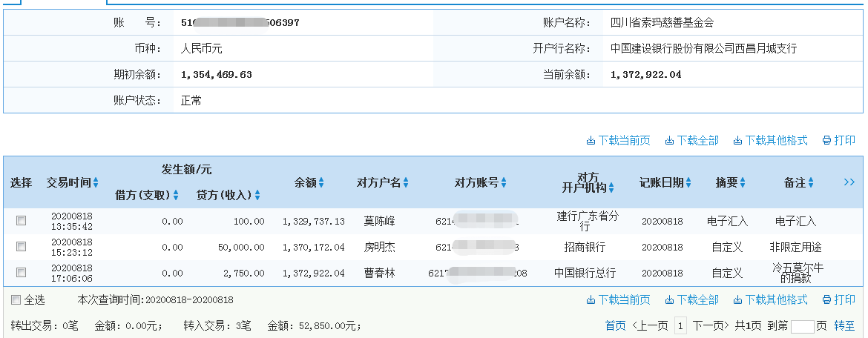Expand more columns with >> arrow

[849, 182]
